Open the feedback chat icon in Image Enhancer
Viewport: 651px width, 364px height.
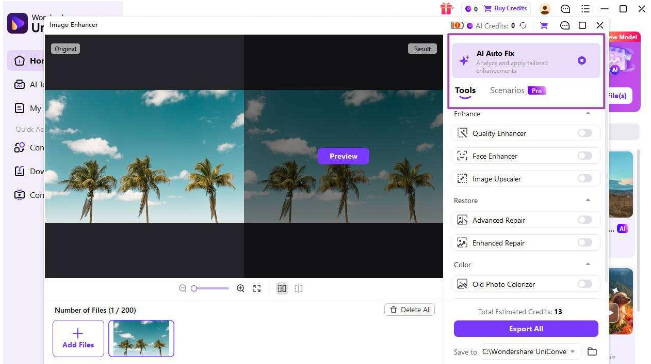[565, 26]
